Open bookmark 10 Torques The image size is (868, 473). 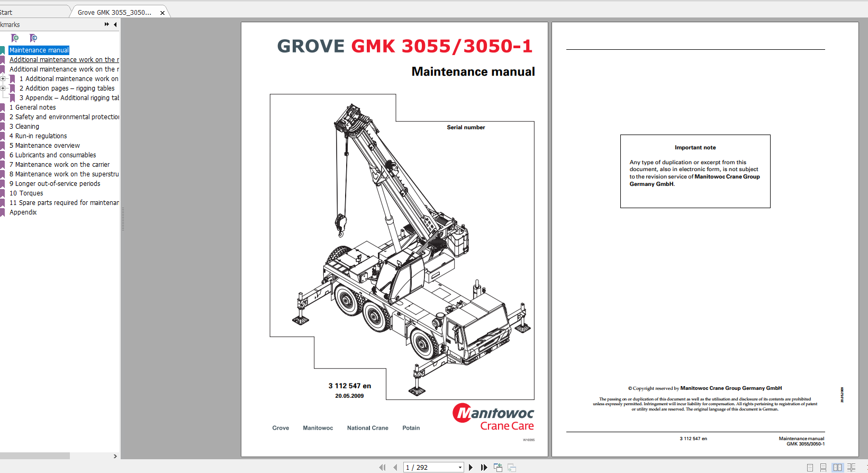[x=26, y=193]
